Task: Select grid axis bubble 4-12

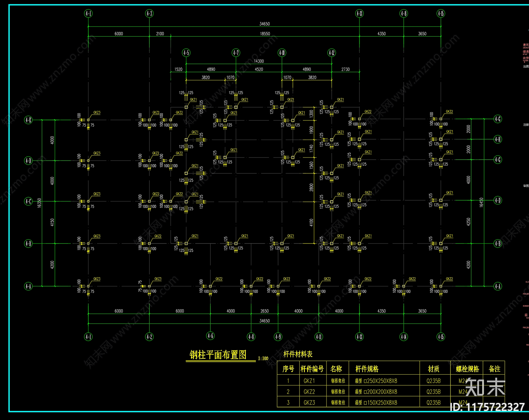Action: (332, 53)
